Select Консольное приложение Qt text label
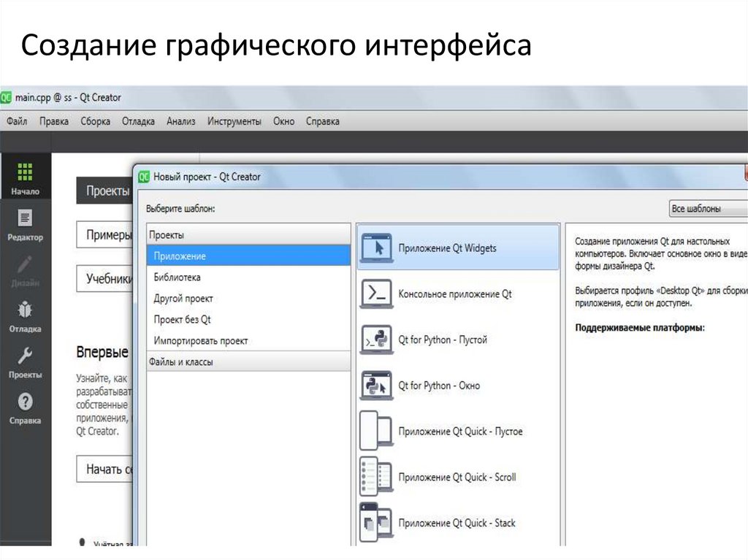Screen dimensions: 748x560 [455, 294]
